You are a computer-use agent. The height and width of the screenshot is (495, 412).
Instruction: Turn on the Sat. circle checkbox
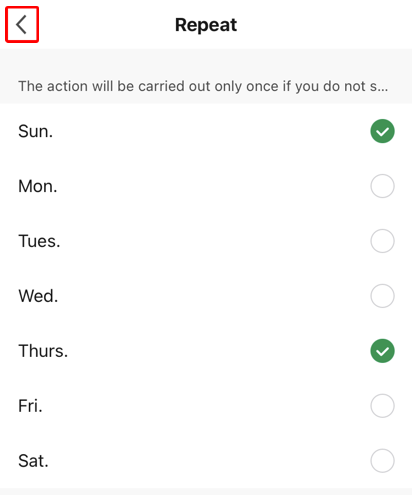[x=382, y=461]
